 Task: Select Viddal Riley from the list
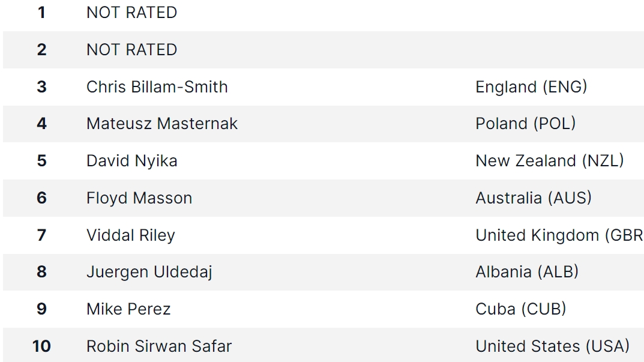coord(131,235)
